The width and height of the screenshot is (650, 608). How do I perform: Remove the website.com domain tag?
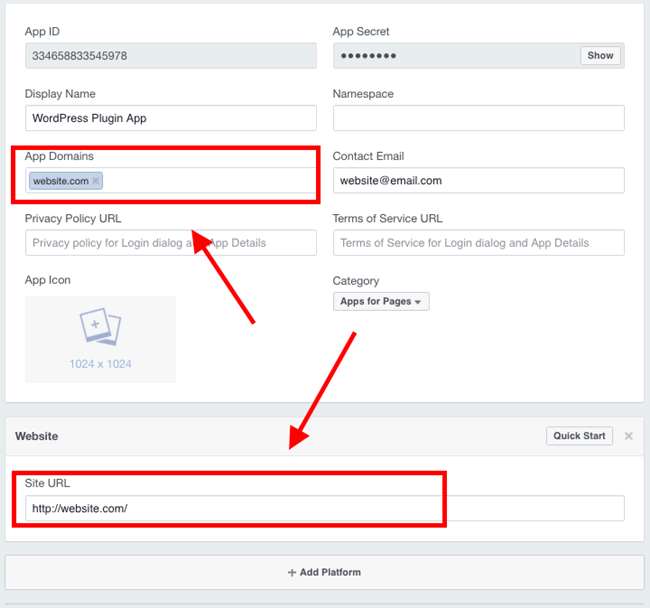(x=96, y=181)
